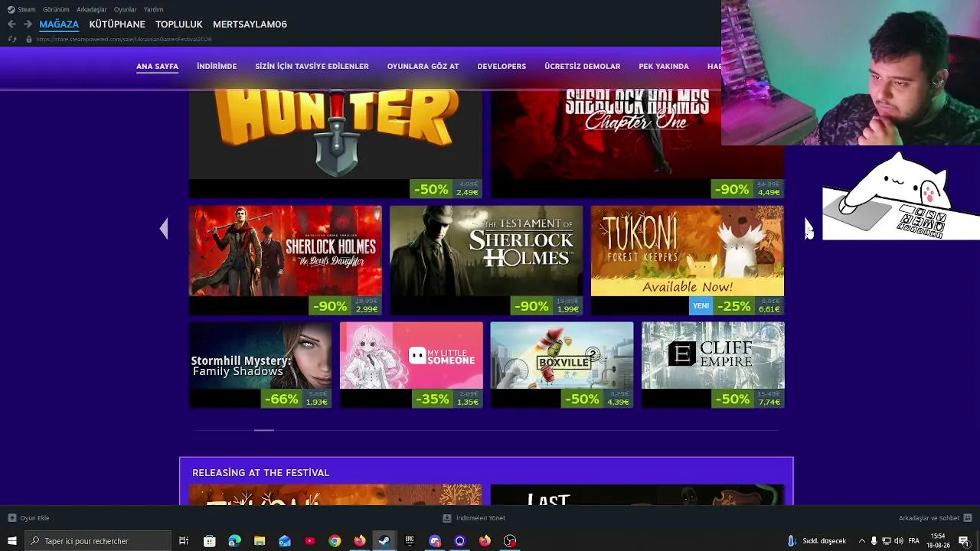Open the notification center icon

[964, 541]
